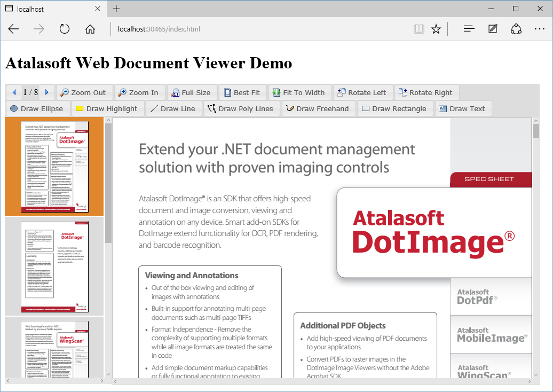
Task: Click thumbnail panel scroll up arrow
Action: pos(108,120)
